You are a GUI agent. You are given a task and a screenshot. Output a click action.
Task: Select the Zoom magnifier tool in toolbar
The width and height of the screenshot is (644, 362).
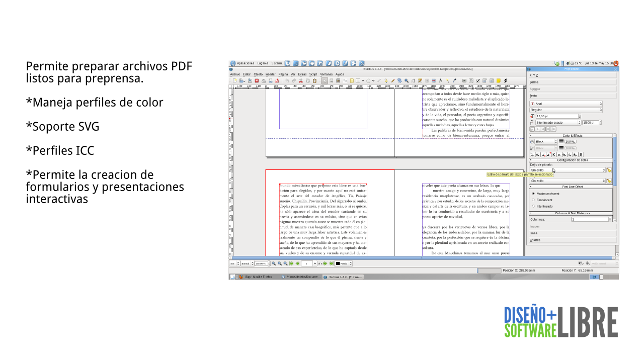pos(407,80)
